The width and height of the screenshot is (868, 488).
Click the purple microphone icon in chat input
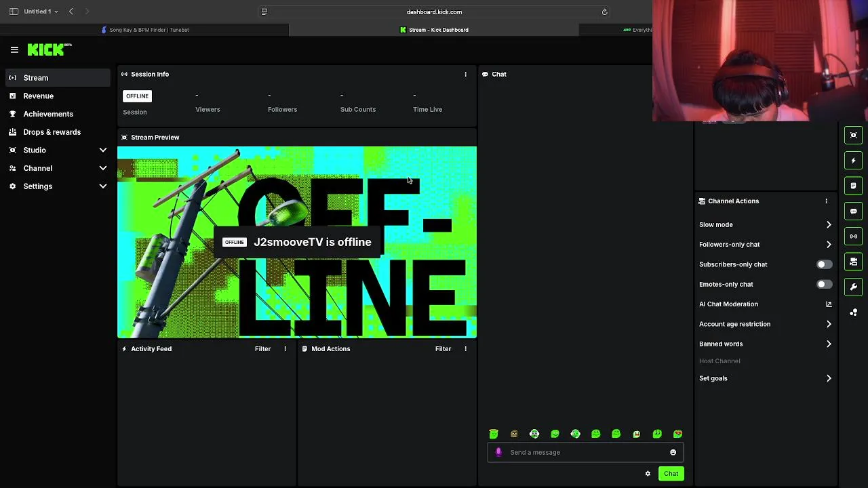tap(498, 452)
